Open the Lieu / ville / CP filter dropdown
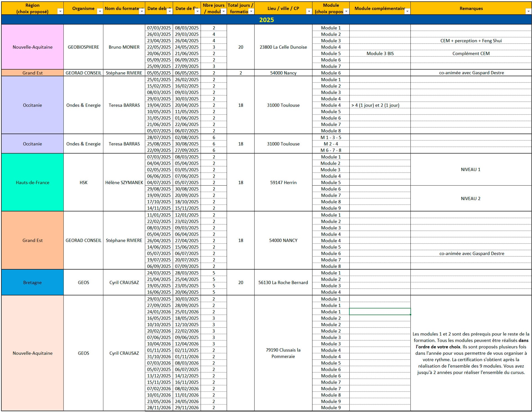 point(309,11)
